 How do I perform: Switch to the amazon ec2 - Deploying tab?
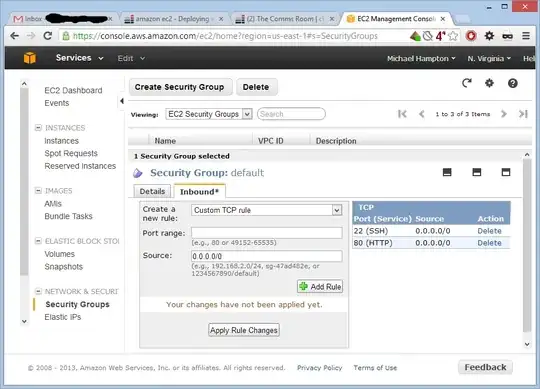pyautogui.click(x=174, y=19)
